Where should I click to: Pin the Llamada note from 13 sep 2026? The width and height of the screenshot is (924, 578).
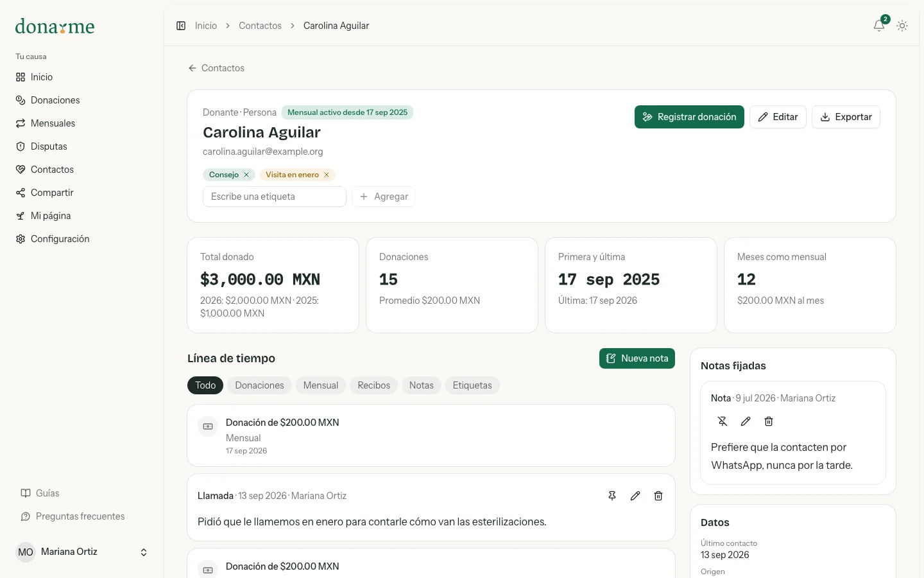click(x=612, y=496)
